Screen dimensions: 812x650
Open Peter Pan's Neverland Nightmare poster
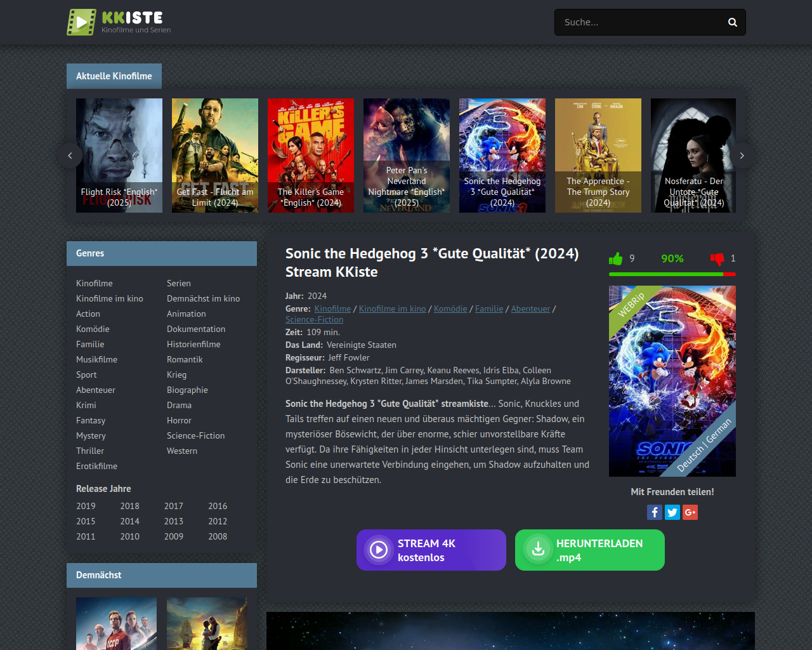(x=407, y=156)
